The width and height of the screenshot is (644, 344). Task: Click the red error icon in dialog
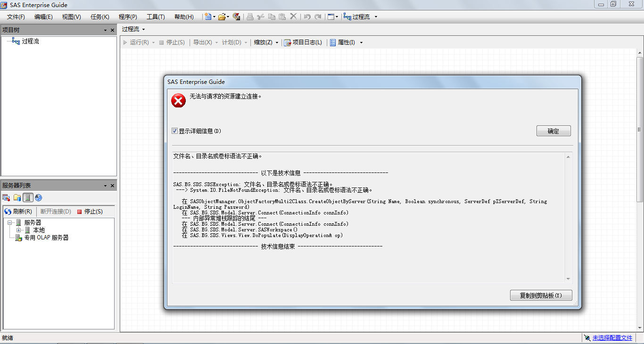coord(179,100)
